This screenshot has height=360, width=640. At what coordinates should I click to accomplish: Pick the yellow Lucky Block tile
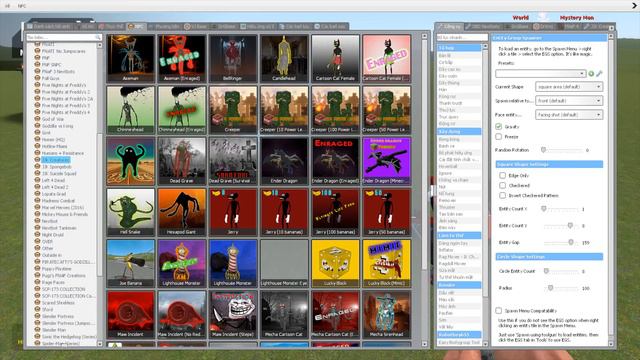(336, 263)
